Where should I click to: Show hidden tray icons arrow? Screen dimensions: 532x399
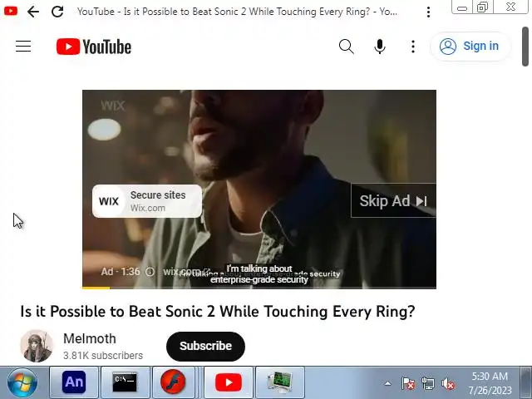tap(387, 384)
